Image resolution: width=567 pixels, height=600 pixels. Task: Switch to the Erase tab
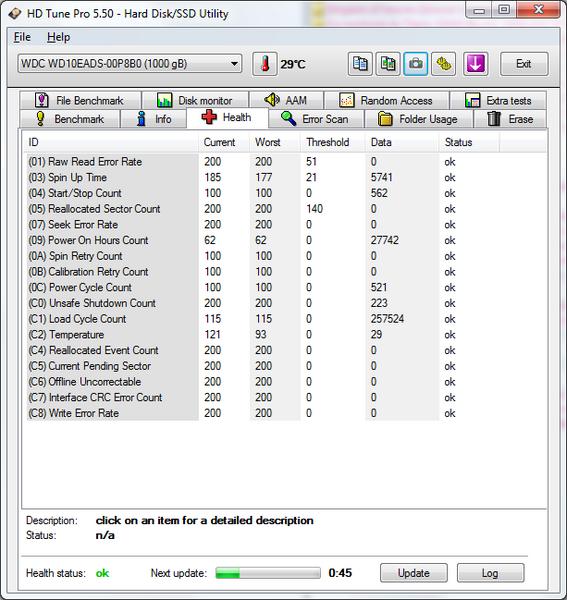point(510,119)
